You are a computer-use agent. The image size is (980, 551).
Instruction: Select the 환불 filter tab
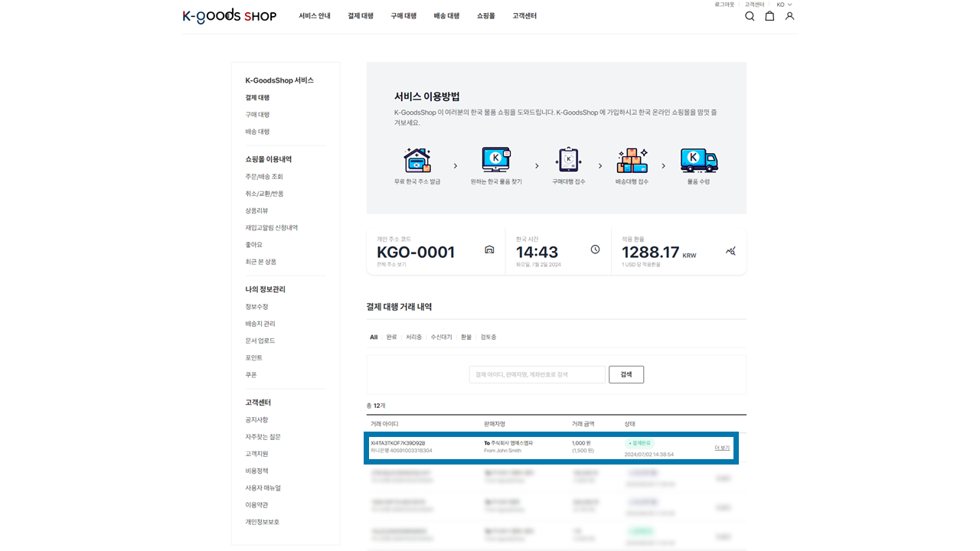coord(465,337)
